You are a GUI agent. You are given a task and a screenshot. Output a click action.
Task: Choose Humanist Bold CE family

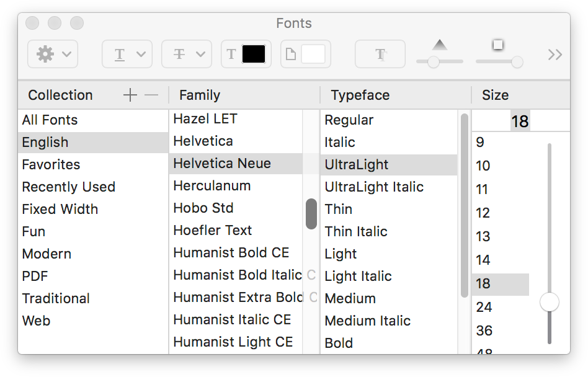(236, 253)
